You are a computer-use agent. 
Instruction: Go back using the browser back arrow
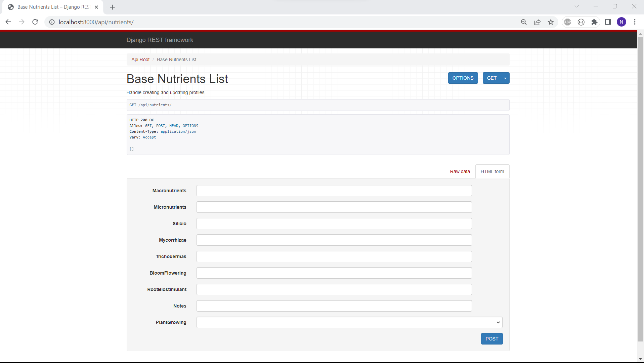click(8, 22)
